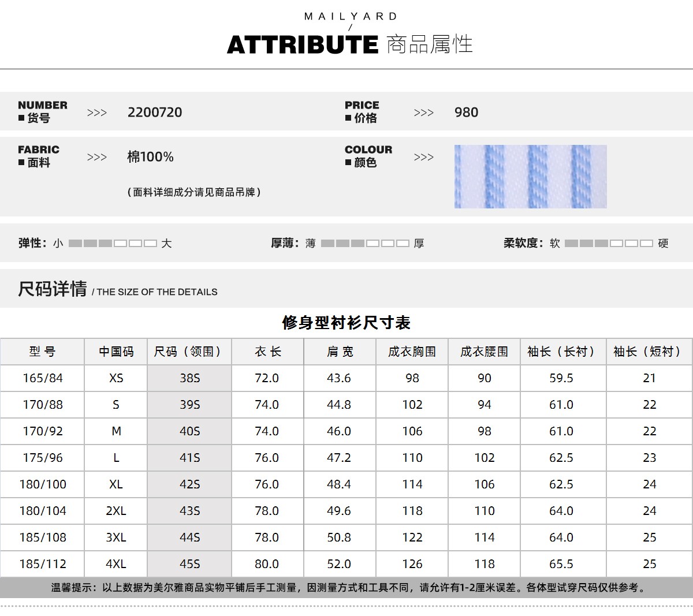Click the M size cell
Image resolution: width=693 pixels, height=616 pixels.
point(116,431)
